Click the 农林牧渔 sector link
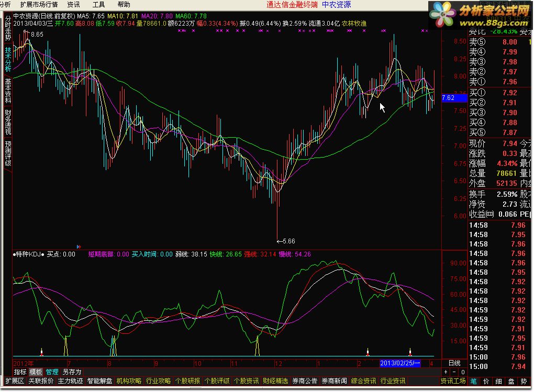This screenshot has height=392, width=534. (354, 23)
